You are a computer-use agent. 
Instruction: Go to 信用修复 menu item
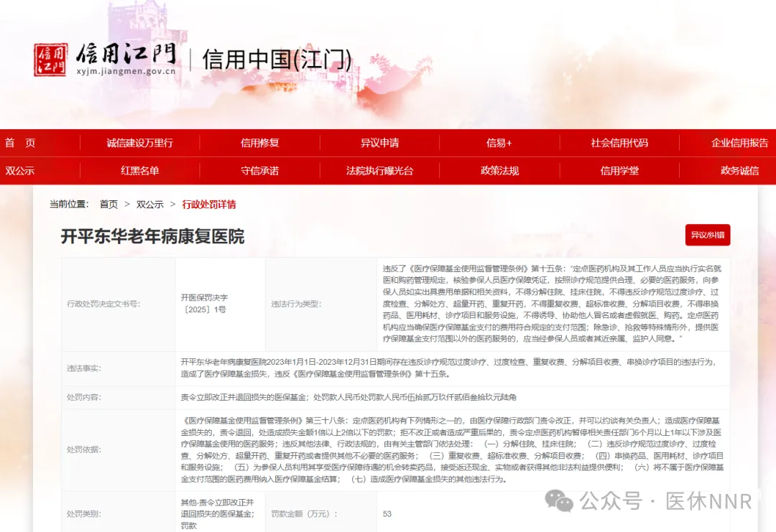[260, 143]
